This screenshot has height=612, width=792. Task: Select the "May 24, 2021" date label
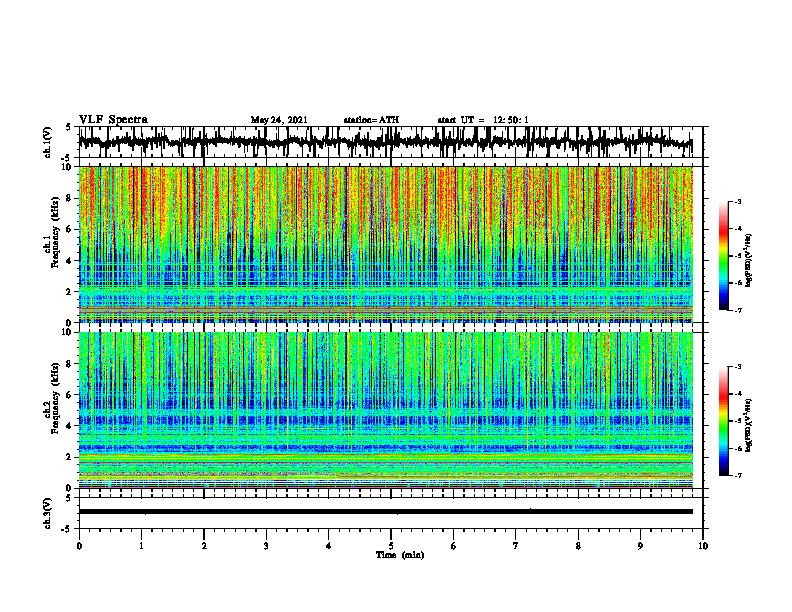[x=279, y=120]
